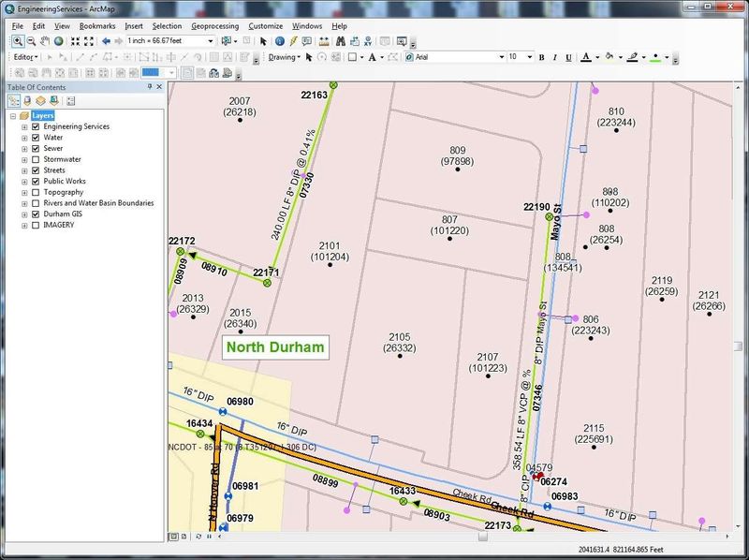Image resolution: width=749 pixels, height=560 pixels.
Task: Open the Geoprocessing menu
Action: click(215, 26)
